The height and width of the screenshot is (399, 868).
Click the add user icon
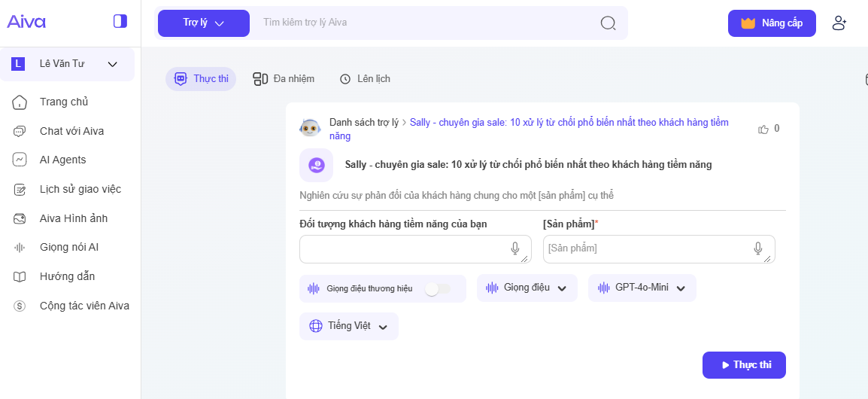click(x=839, y=23)
